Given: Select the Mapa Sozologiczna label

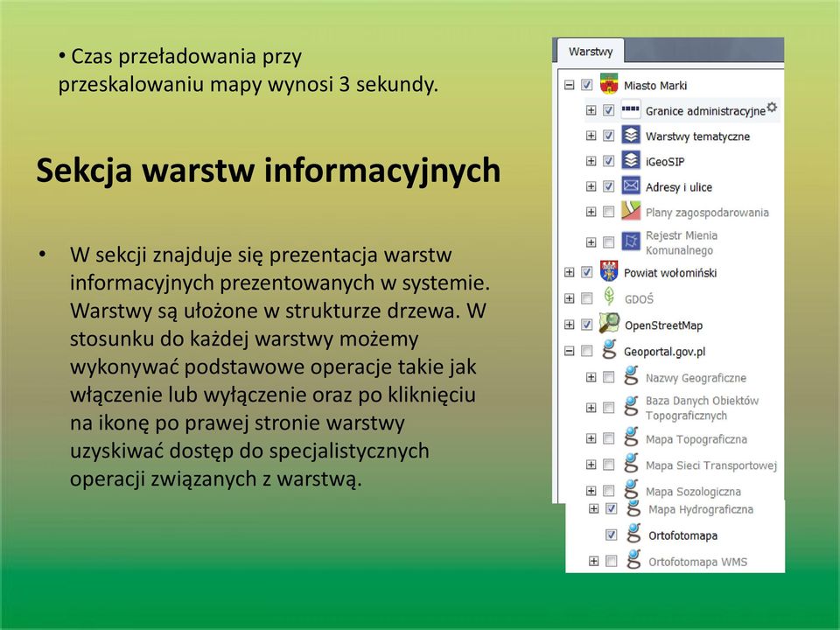Looking at the screenshot, I should pos(693,492).
